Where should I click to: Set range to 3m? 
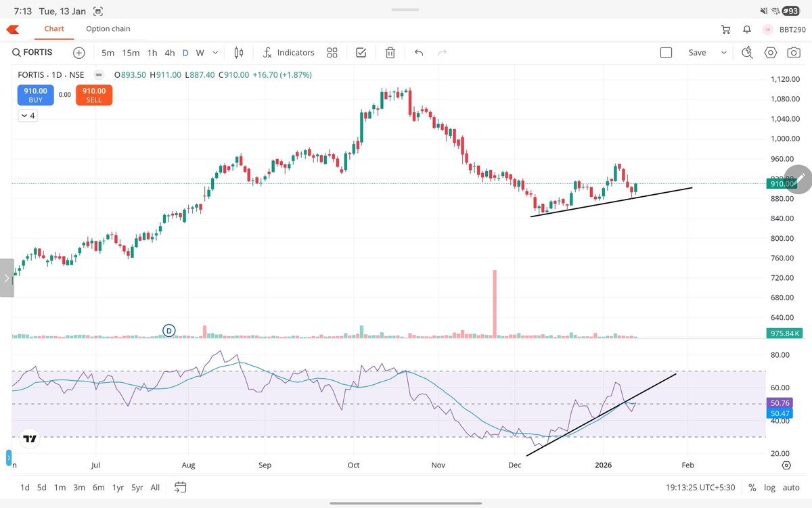tap(79, 487)
